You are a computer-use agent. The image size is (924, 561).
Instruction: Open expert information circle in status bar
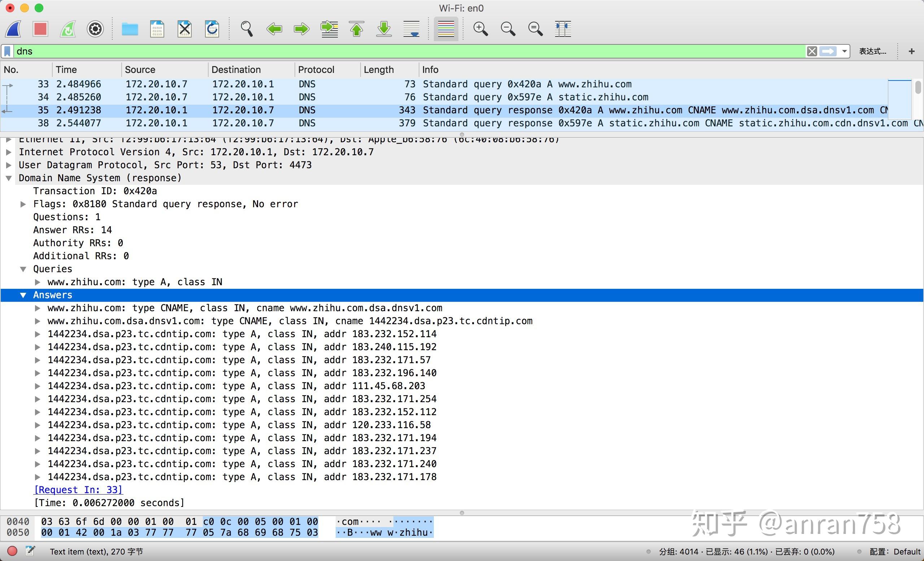12,551
